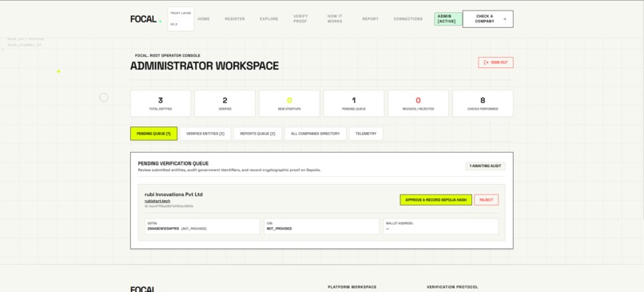Sign out of the administrator workspace
The image size is (644, 292).
tap(495, 62)
